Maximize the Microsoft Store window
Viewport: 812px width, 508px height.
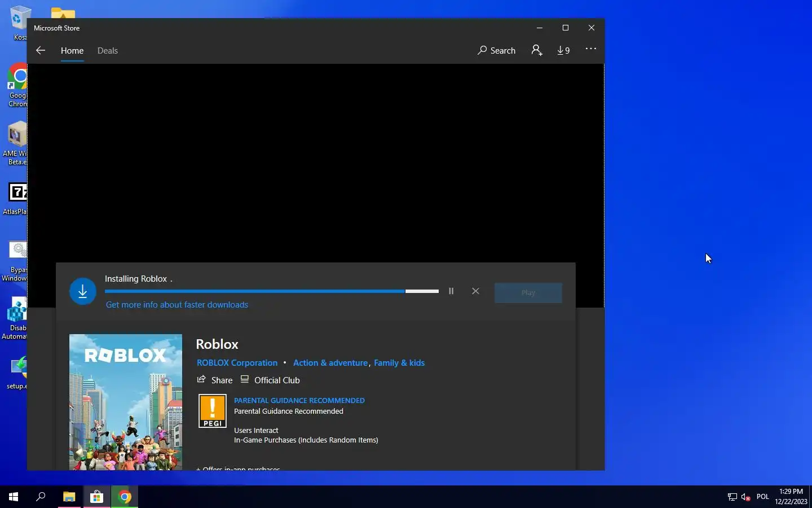click(x=566, y=28)
